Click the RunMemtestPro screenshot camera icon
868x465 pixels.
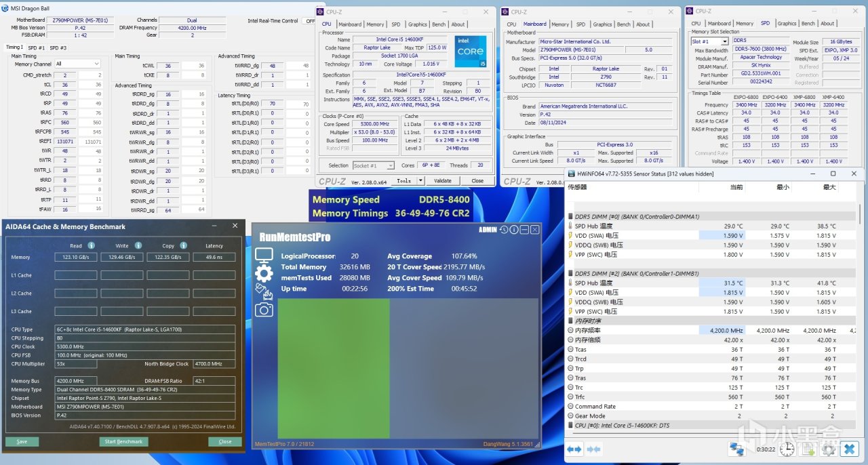click(x=264, y=310)
